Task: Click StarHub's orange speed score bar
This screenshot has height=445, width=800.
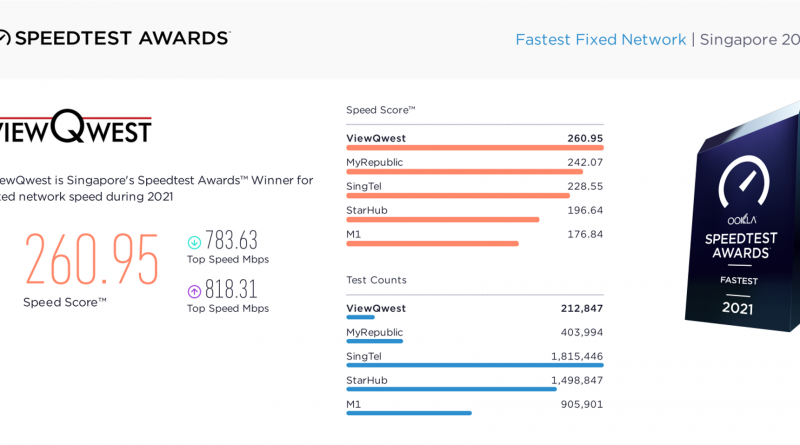Action: [442, 220]
